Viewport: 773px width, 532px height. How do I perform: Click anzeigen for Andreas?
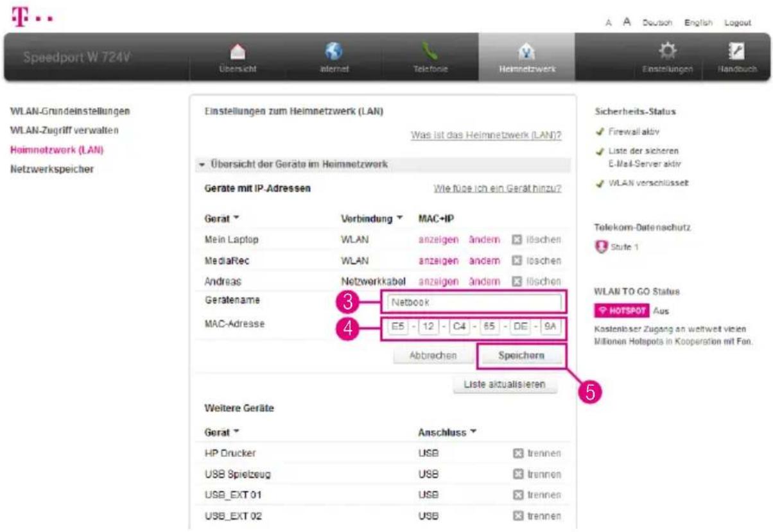439,282
